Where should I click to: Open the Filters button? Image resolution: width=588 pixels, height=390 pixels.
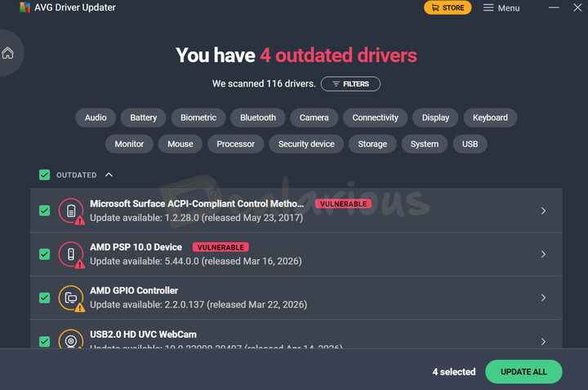pos(350,84)
